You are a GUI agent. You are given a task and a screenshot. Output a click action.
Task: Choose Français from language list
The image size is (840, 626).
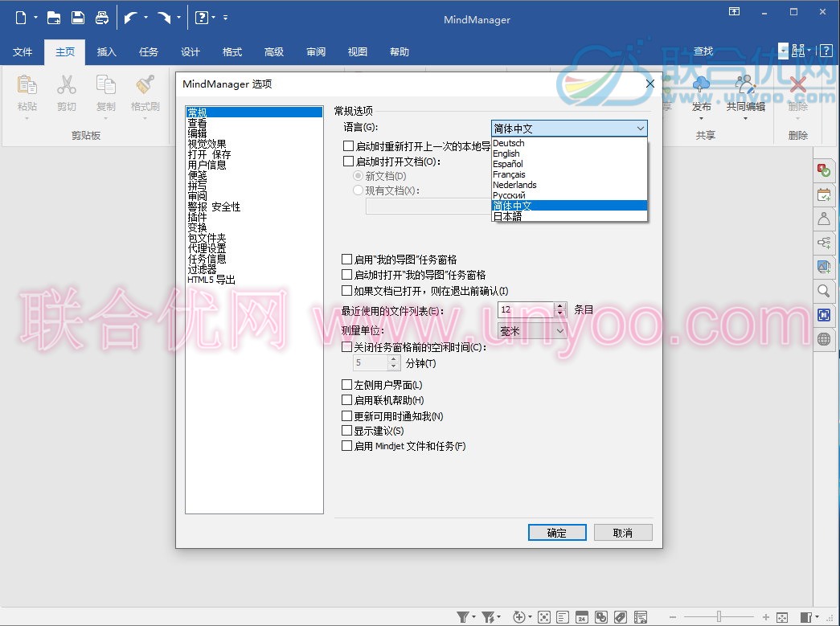click(569, 174)
